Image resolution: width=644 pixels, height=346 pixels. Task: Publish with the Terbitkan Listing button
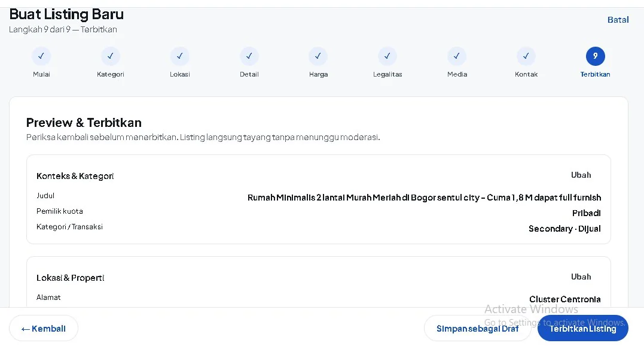[x=583, y=328]
